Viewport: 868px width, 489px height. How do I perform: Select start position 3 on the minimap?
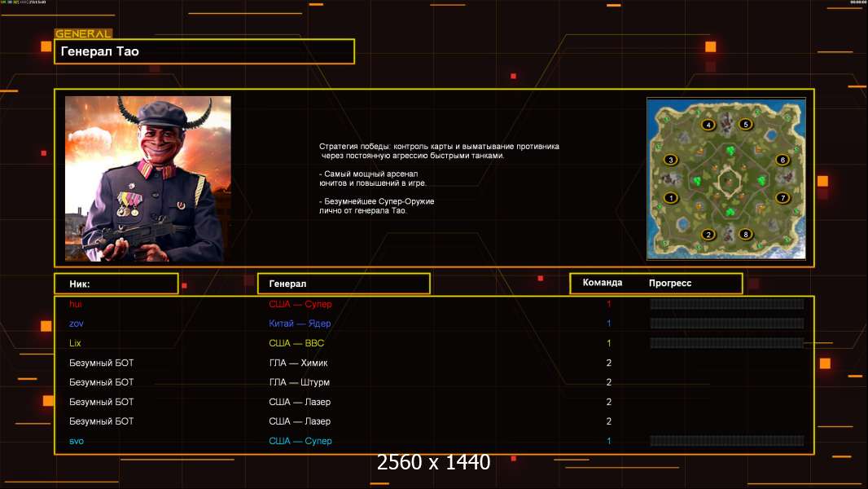(671, 160)
